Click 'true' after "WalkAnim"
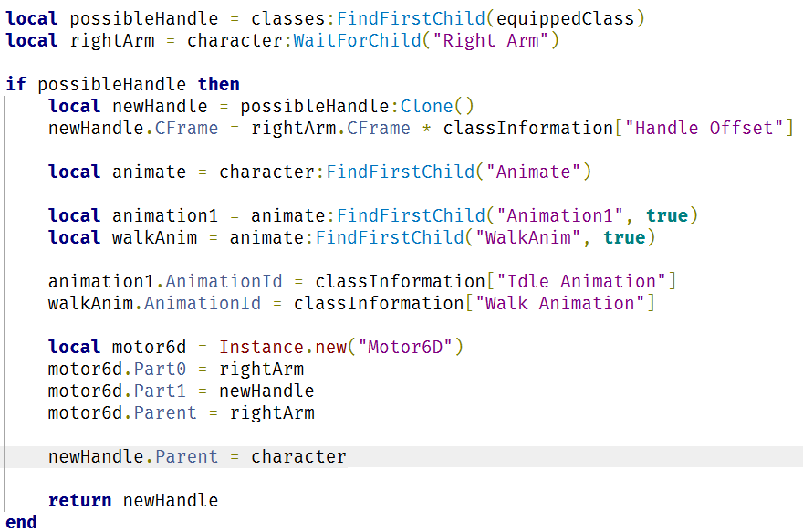The image size is (803, 532). [624, 237]
